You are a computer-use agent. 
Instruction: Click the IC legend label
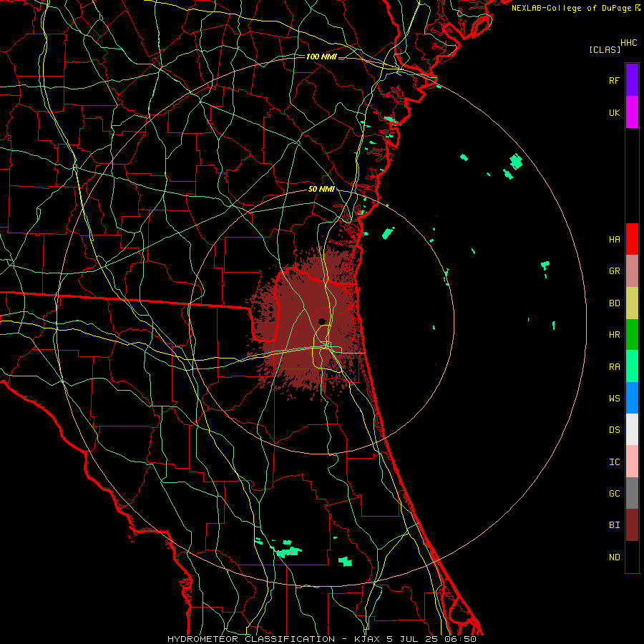pos(614,462)
